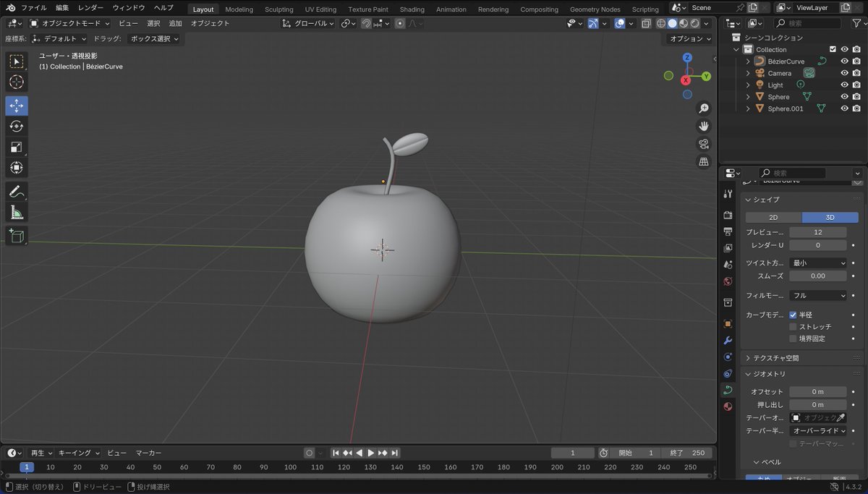Click the プレビュー resolution field value 12
Viewport: 868px width, 494px height.
point(817,233)
